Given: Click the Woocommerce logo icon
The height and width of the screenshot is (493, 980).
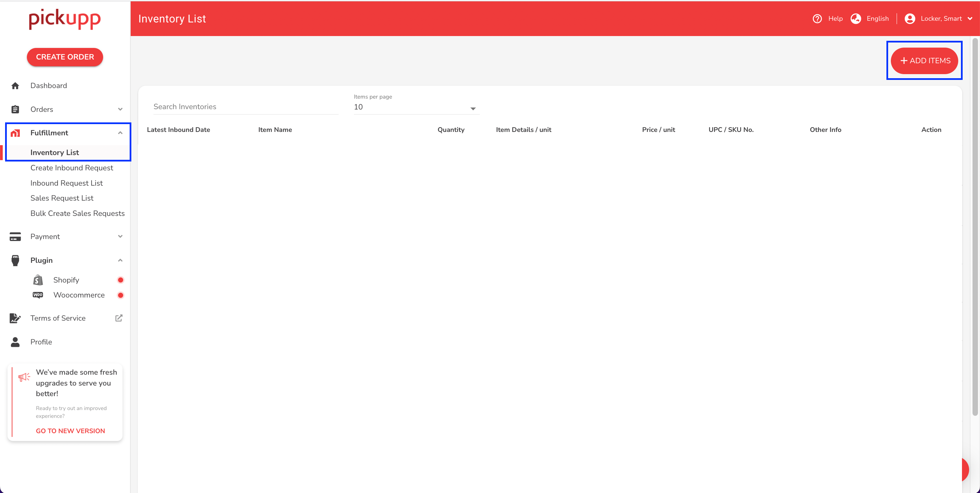Looking at the screenshot, I should tap(38, 295).
